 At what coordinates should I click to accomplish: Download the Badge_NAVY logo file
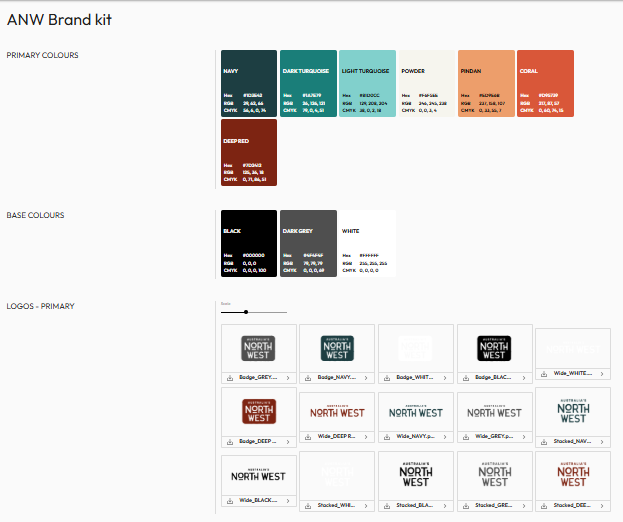308,378
